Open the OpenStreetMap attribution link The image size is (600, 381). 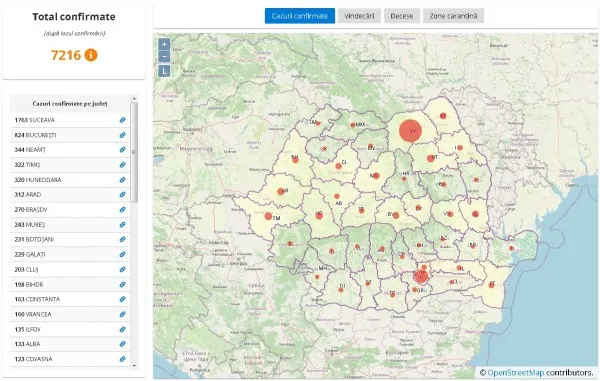click(515, 373)
